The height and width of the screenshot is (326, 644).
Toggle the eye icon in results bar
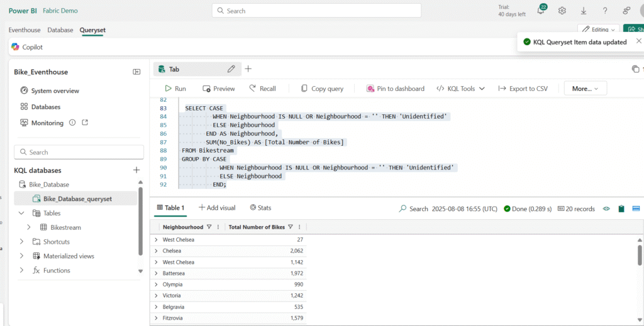pos(606,209)
